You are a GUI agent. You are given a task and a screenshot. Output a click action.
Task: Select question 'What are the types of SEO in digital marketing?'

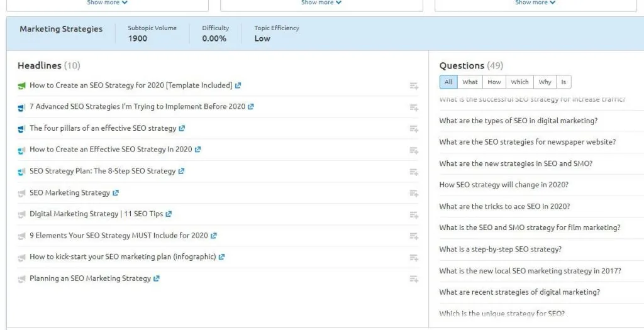click(518, 121)
